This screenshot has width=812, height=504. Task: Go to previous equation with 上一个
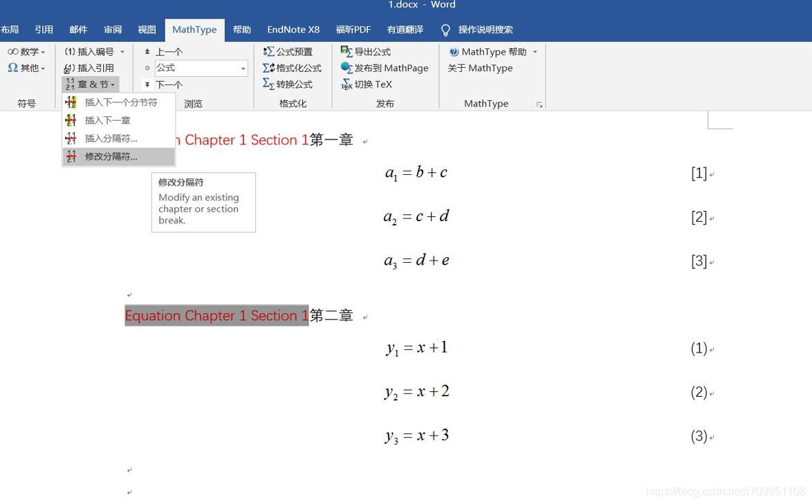point(163,52)
